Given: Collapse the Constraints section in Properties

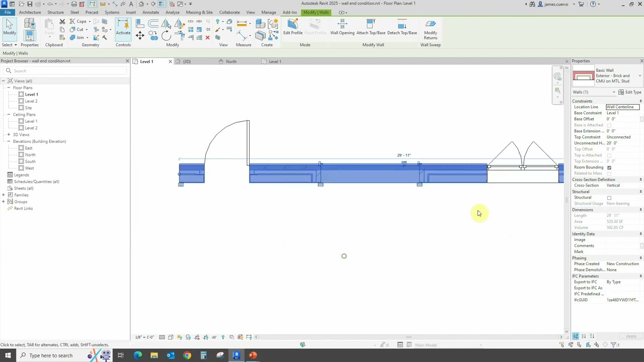Looking at the screenshot, I should [x=640, y=101].
